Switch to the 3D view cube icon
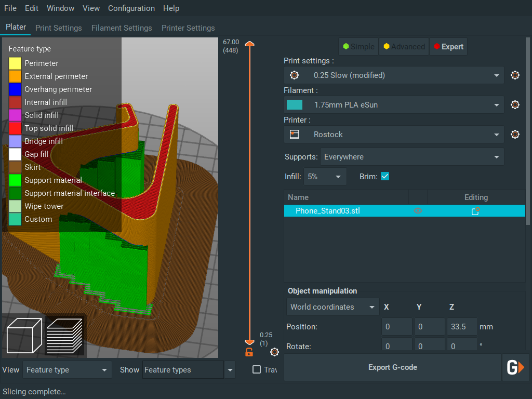532x399 pixels. pyautogui.click(x=24, y=335)
